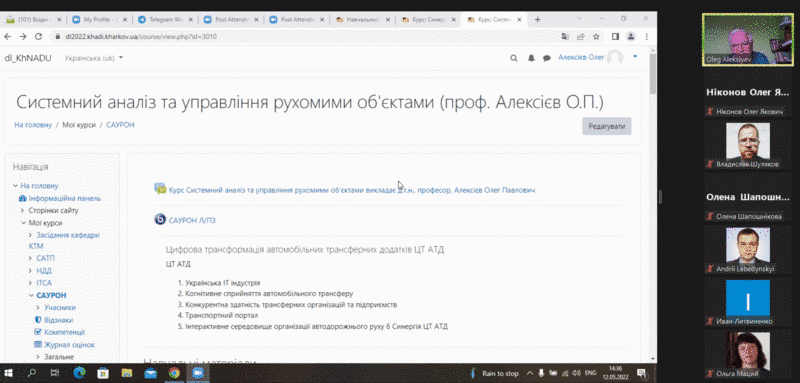800x383 pixels.
Task: Open the Chrome three-dot menu
Action: [646, 36]
